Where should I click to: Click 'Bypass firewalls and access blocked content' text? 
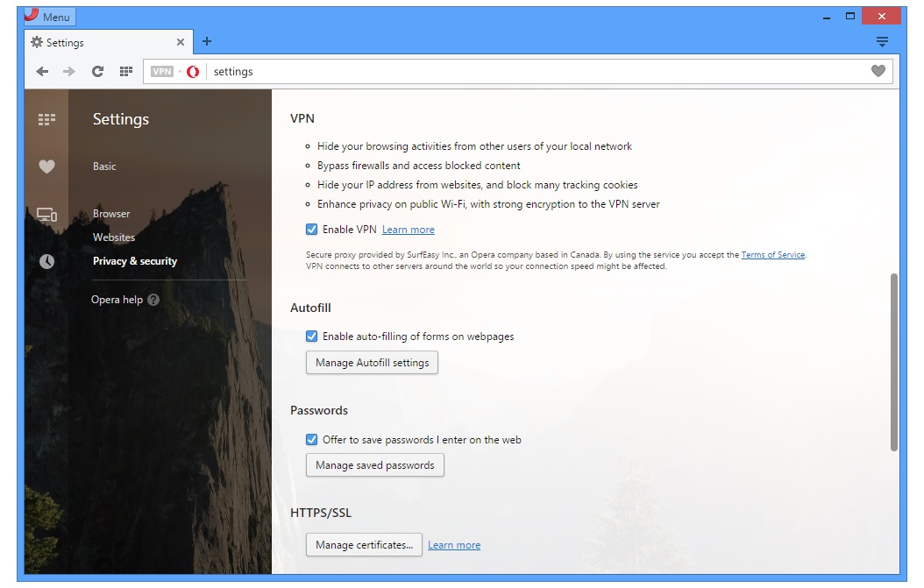coord(418,166)
